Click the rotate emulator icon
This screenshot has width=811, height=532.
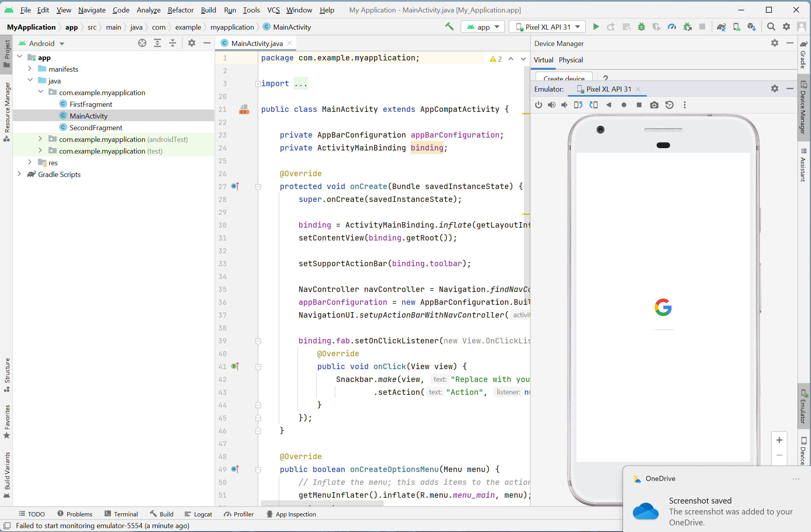click(x=579, y=105)
